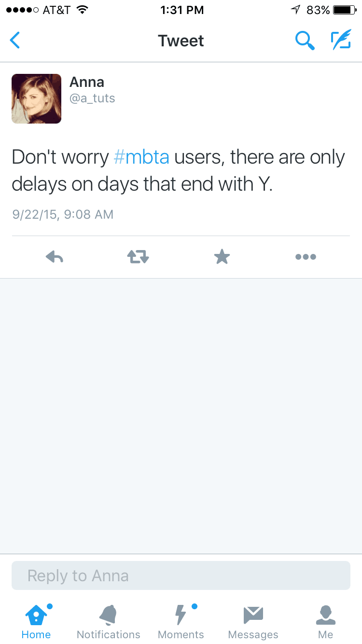
Task: Tap the @a_tuts handle
Action: tap(92, 98)
